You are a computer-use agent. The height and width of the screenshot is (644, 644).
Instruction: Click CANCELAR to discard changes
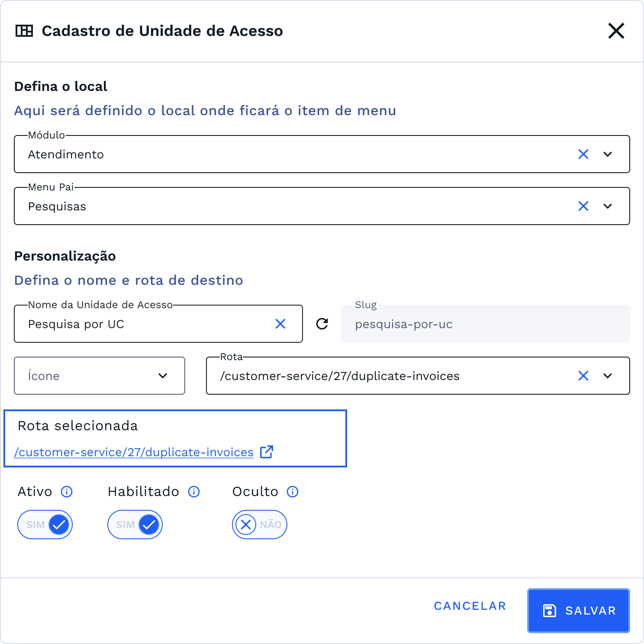[x=470, y=605]
